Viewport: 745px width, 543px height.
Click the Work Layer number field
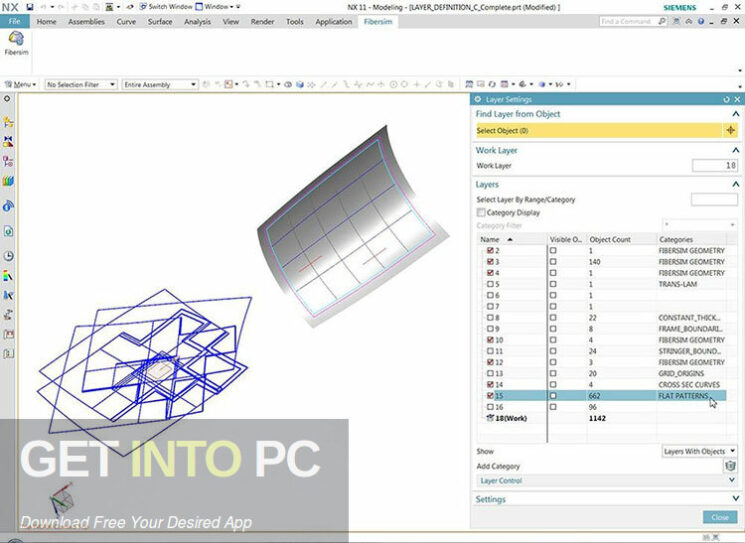click(715, 165)
